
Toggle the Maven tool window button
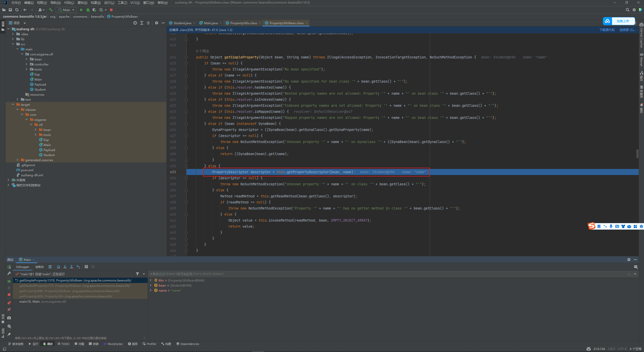click(641, 60)
